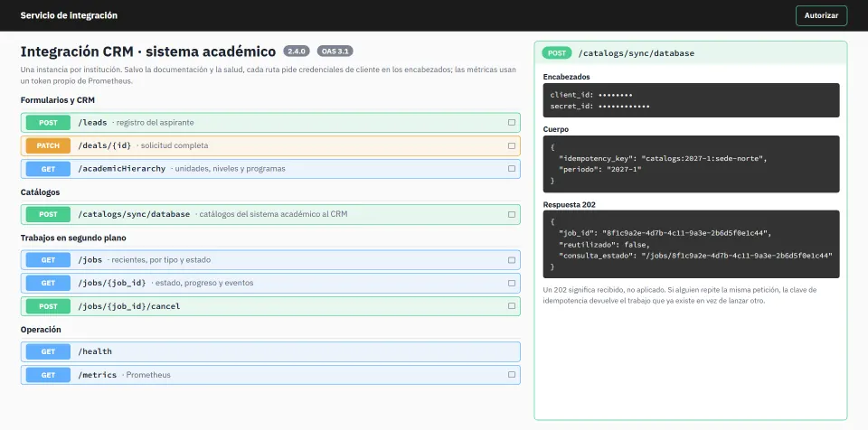
Task: Select the Trabajos en segundo plano heading
Action: (x=73, y=238)
